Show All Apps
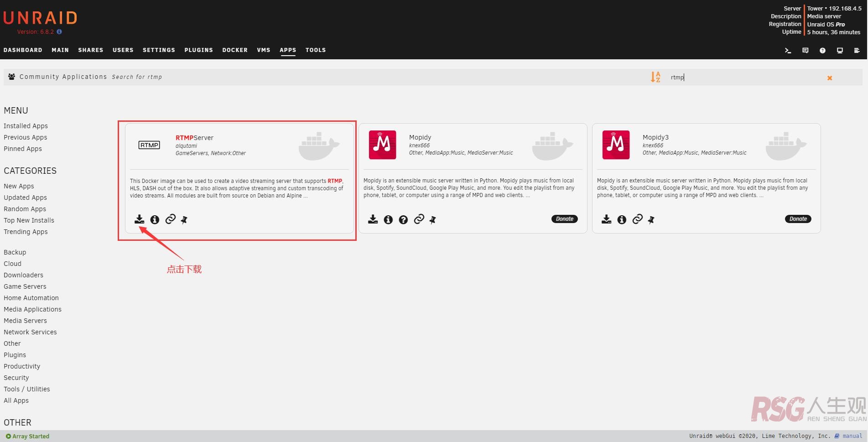The width and height of the screenshot is (868, 442). (x=16, y=400)
